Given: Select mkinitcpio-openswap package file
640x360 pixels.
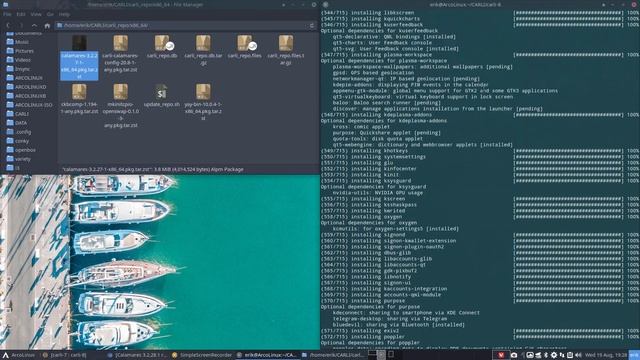Looking at the screenshot, I should (120, 106).
